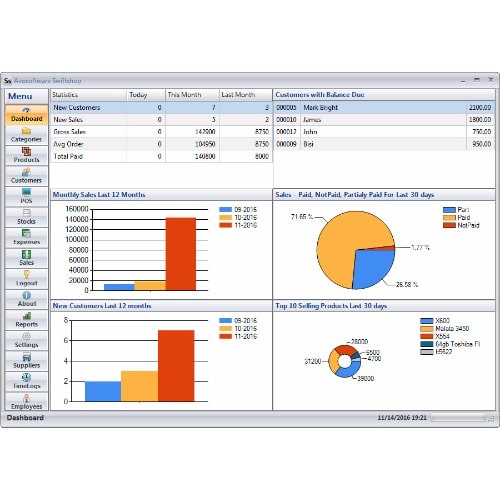Select customer James balance row
This screenshot has width=500, height=500.
click(x=384, y=120)
